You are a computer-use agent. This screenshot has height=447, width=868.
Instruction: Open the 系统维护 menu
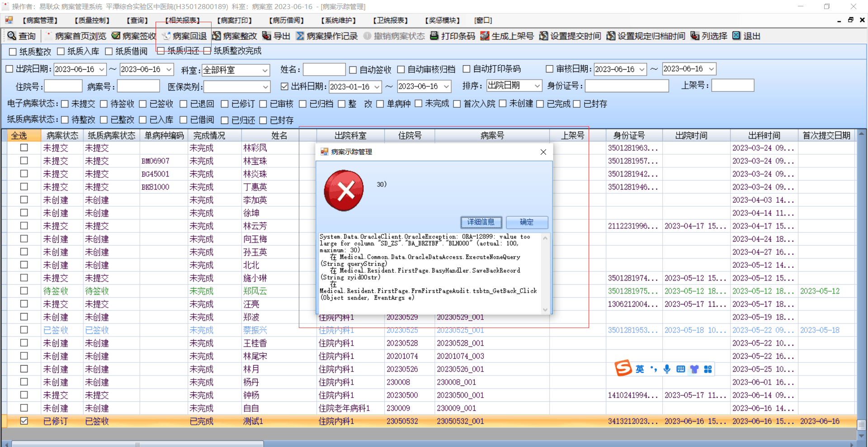(339, 20)
